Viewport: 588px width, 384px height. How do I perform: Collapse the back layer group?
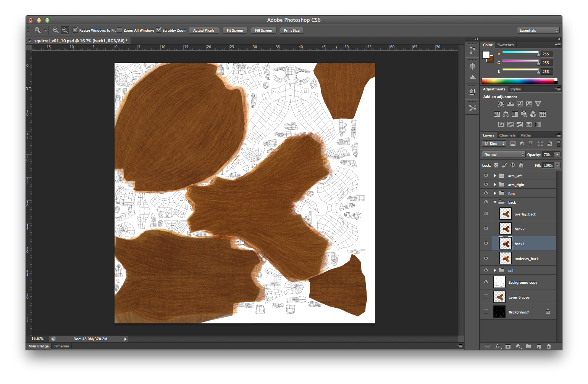tap(495, 202)
